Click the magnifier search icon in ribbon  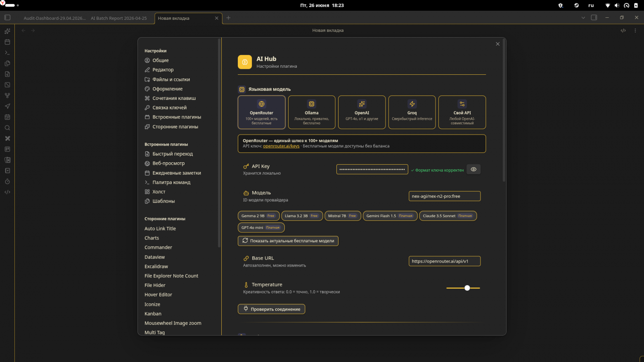(7, 128)
